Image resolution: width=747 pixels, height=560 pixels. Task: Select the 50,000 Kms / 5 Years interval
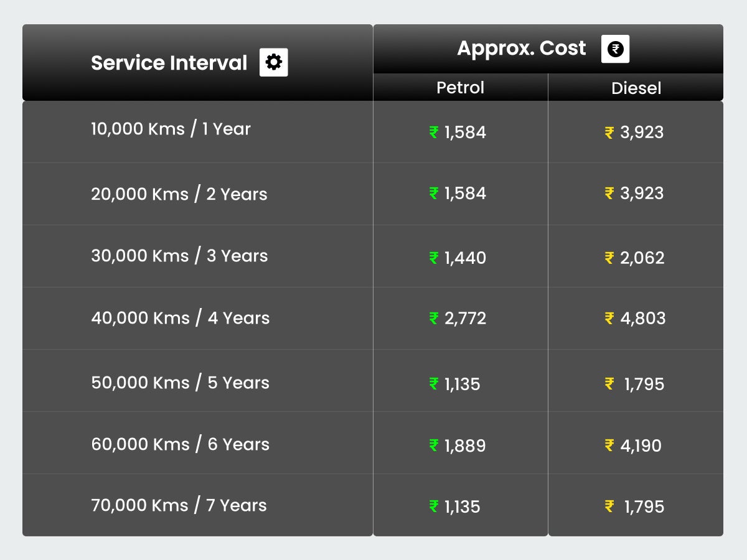click(x=178, y=383)
